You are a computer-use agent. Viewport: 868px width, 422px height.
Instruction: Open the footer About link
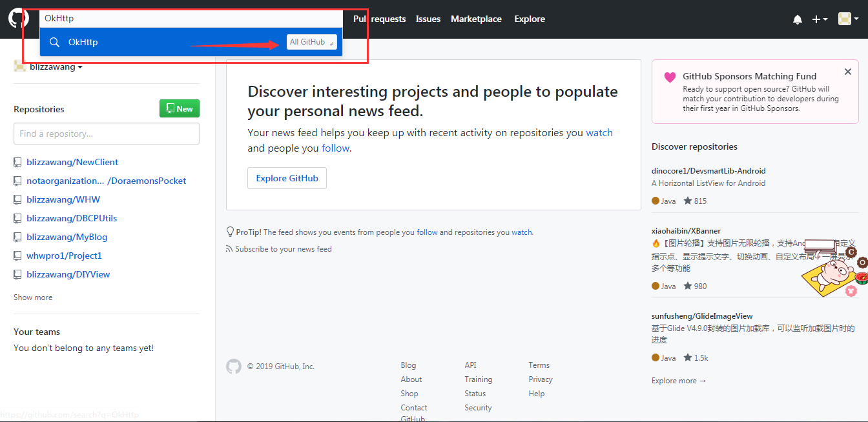click(411, 379)
